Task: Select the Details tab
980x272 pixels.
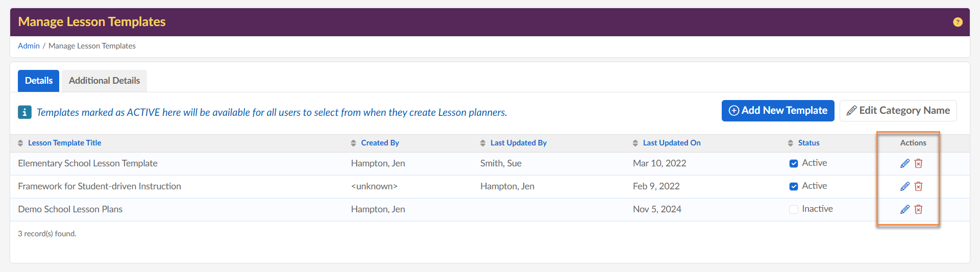Action: click(x=39, y=81)
